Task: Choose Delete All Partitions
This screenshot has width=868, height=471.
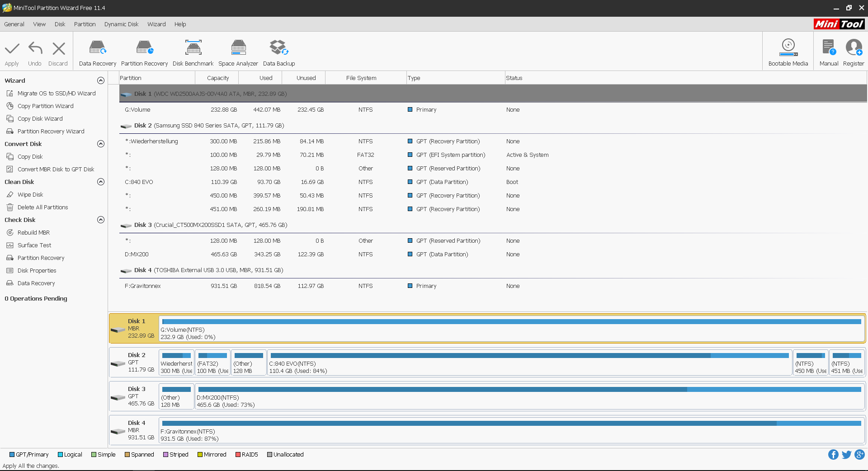Action: 43,207
